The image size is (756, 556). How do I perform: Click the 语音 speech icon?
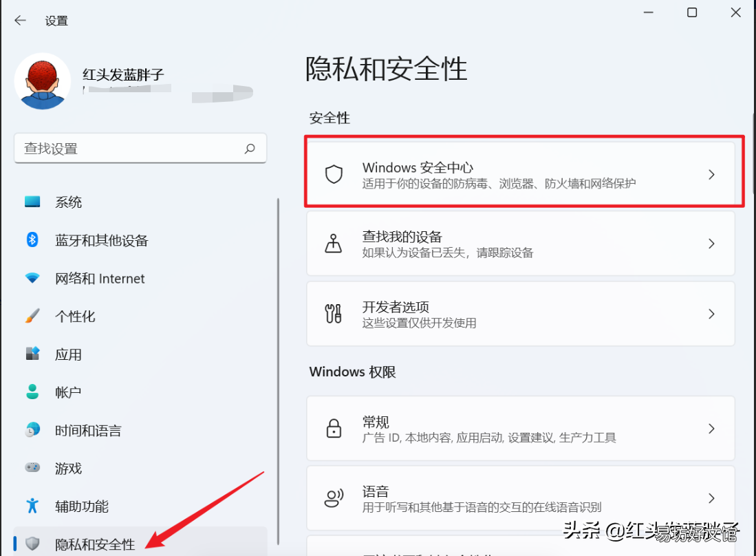[334, 498]
